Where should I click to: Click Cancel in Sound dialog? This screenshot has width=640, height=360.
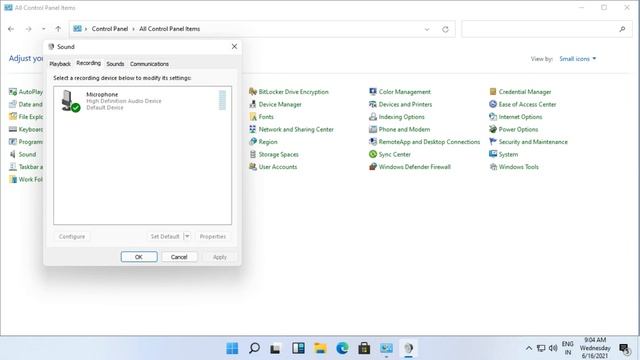[179, 257]
